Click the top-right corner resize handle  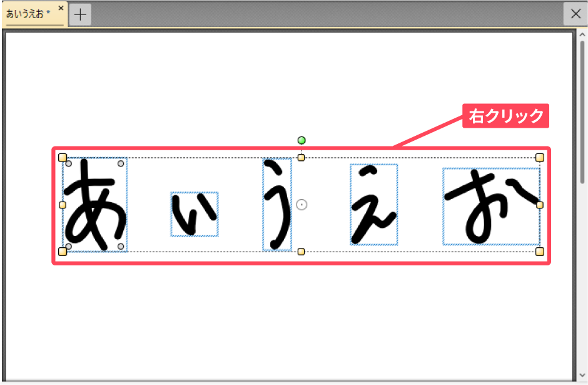[x=540, y=158]
